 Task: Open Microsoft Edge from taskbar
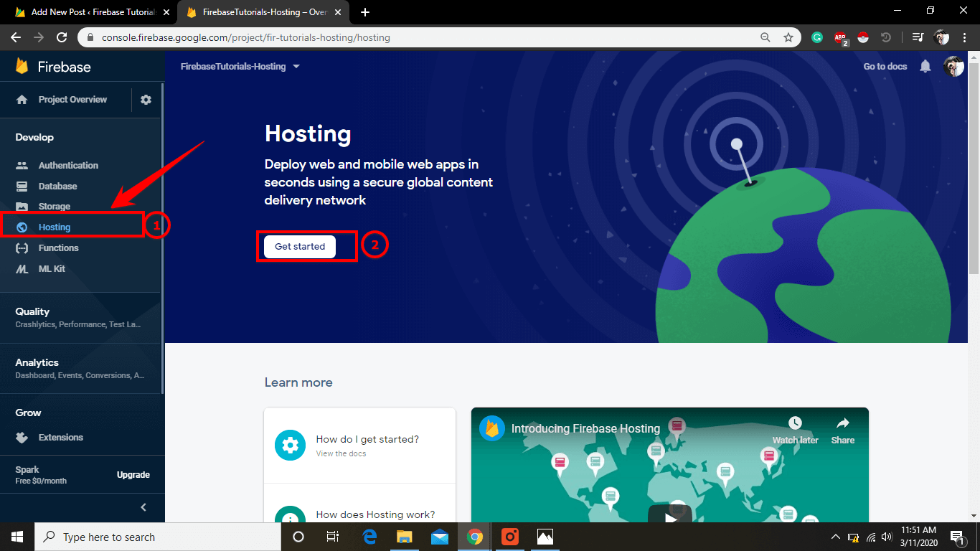(x=369, y=537)
